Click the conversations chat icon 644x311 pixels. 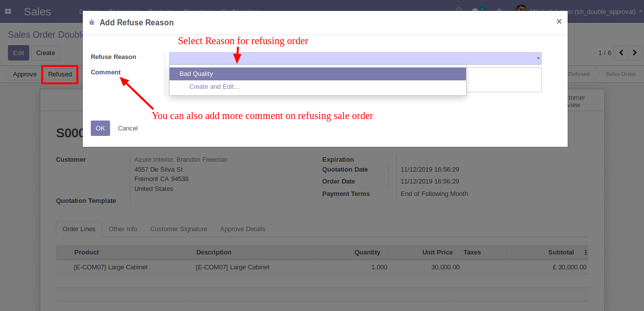[475, 11]
